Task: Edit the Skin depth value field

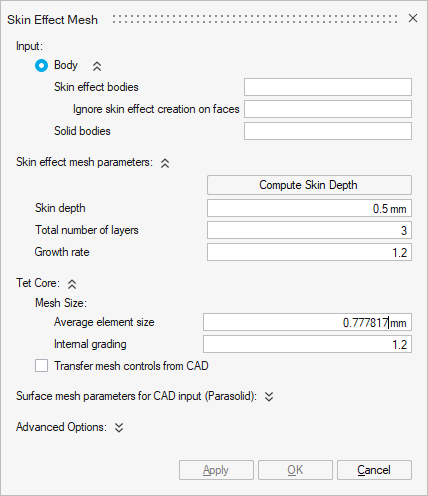Action: point(309,208)
